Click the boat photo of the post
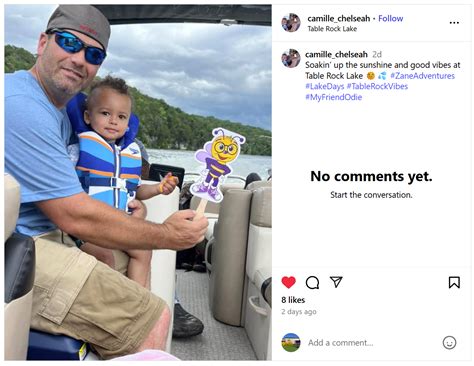Viewport: 474px width, 366px height. click(x=138, y=182)
